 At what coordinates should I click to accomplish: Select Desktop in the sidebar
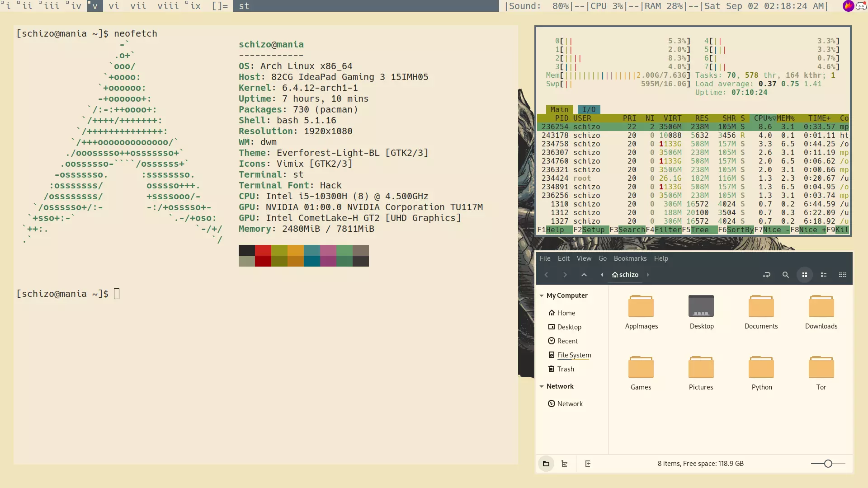565,327
